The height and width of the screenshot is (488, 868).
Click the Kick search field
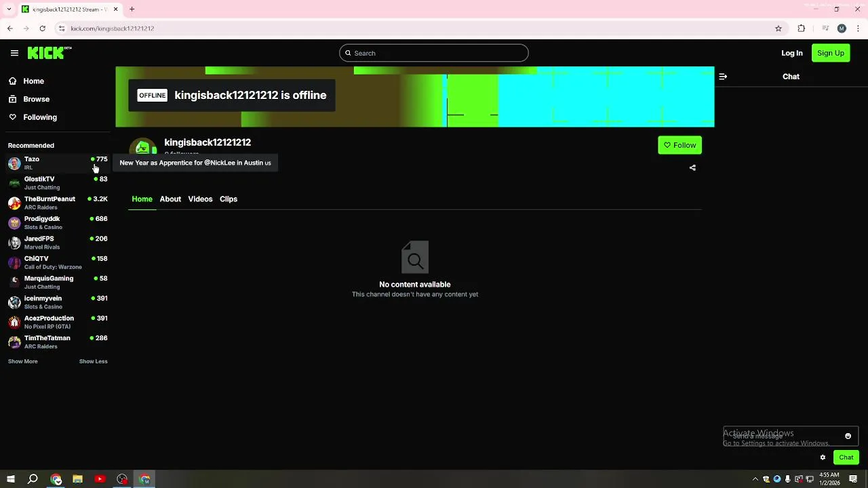coord(434,53)
